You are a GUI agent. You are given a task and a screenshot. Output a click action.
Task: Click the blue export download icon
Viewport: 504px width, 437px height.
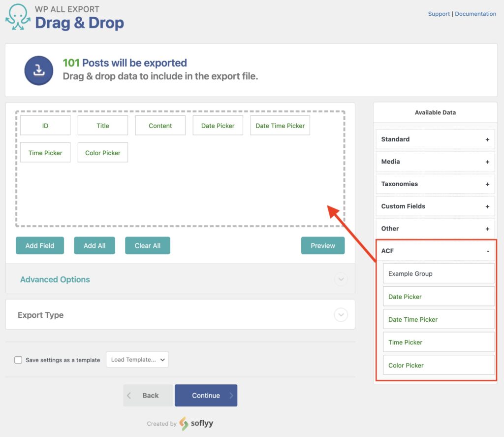pos(38,69)
